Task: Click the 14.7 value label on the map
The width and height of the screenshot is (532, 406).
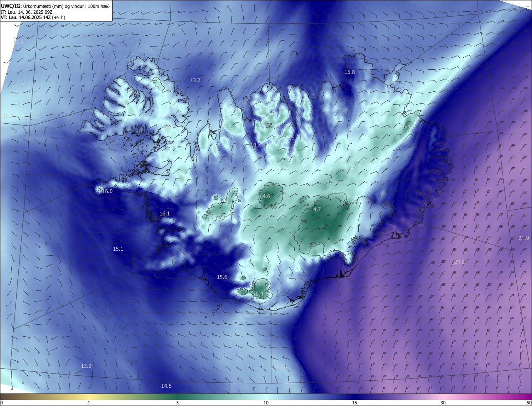Action: pos(255,144)
